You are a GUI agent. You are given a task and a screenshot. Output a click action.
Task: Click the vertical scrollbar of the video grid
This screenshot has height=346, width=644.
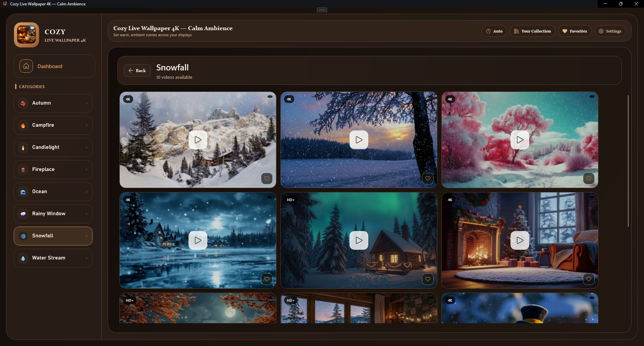click(x=628, y=161)
